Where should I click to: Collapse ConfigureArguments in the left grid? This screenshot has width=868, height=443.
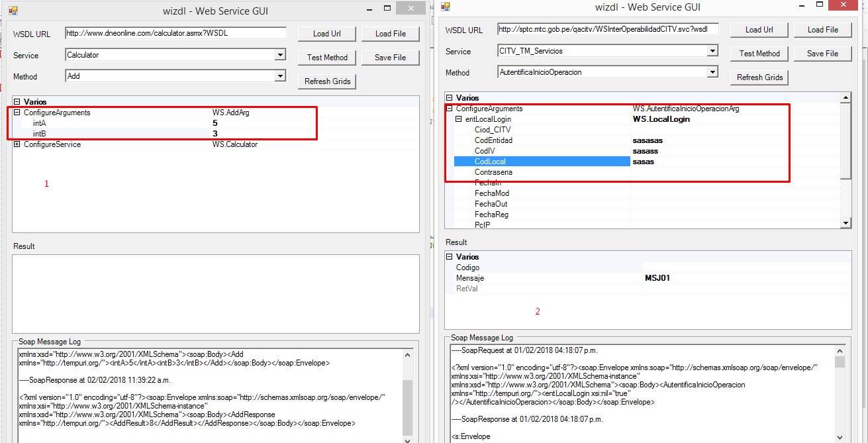click(17, 113)
